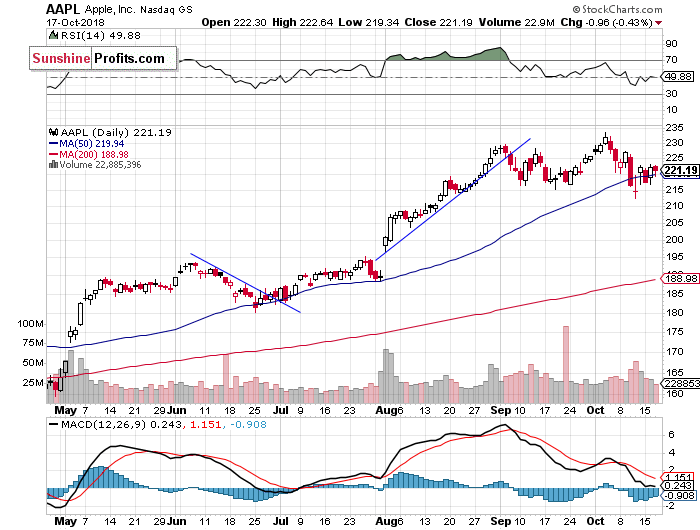700x530 pixels.
Task: Click the black MACD line swatch
Action: [x=53, y=424]
